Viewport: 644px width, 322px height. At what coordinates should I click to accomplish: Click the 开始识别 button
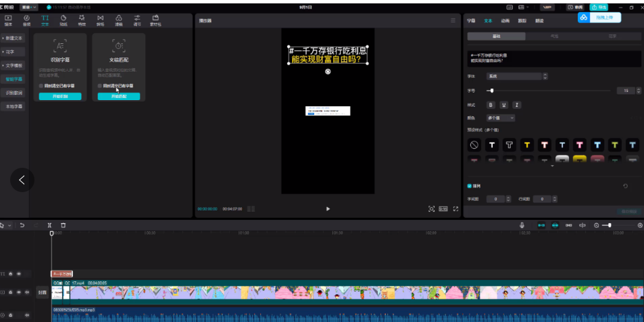60,97
